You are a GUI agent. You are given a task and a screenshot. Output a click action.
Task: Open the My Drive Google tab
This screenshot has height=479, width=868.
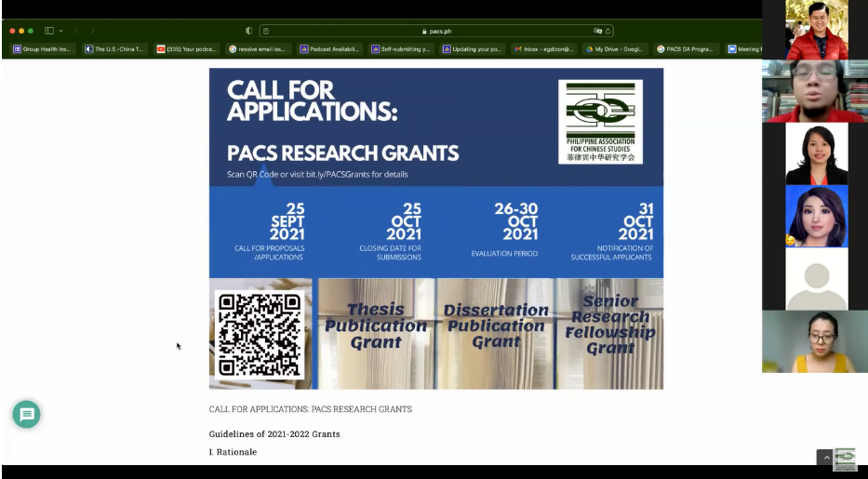[616, 49]
